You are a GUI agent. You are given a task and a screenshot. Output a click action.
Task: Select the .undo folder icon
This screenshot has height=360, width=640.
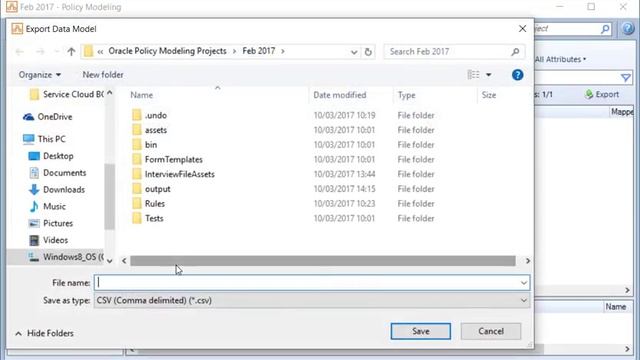click(x=137, y=115)
